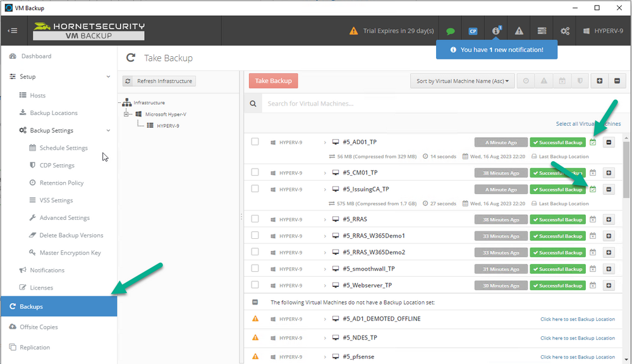Screen dimensions: 632x364
Task: Click warning icon next to #5_AD1_DEMOTED_OFFLINE
Action: tap(255, 319)
